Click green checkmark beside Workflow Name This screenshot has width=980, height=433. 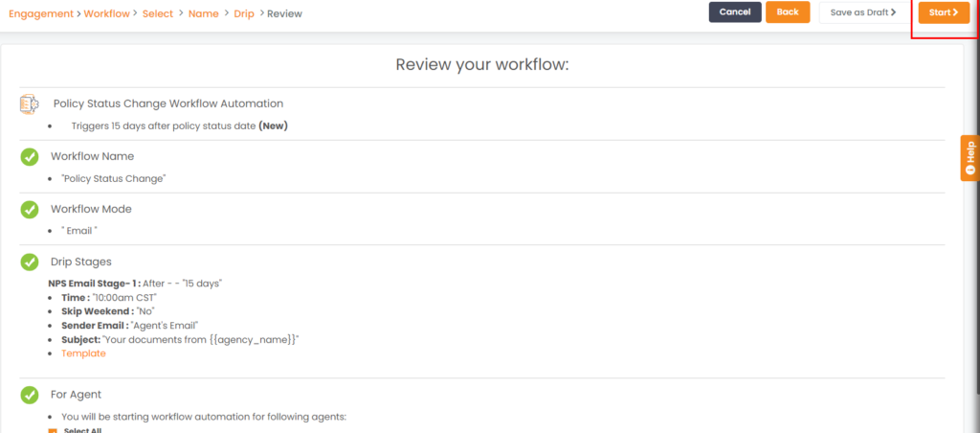[30, 156]
